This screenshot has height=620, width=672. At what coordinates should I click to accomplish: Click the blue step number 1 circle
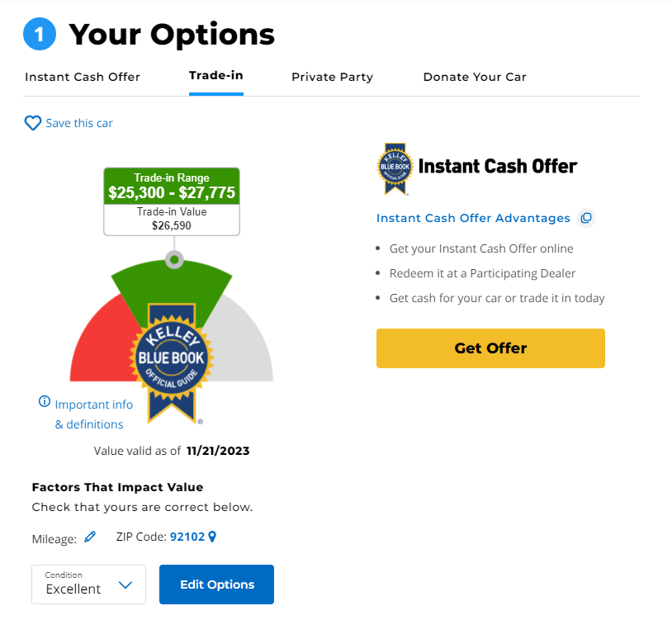(x=40, y=34)
